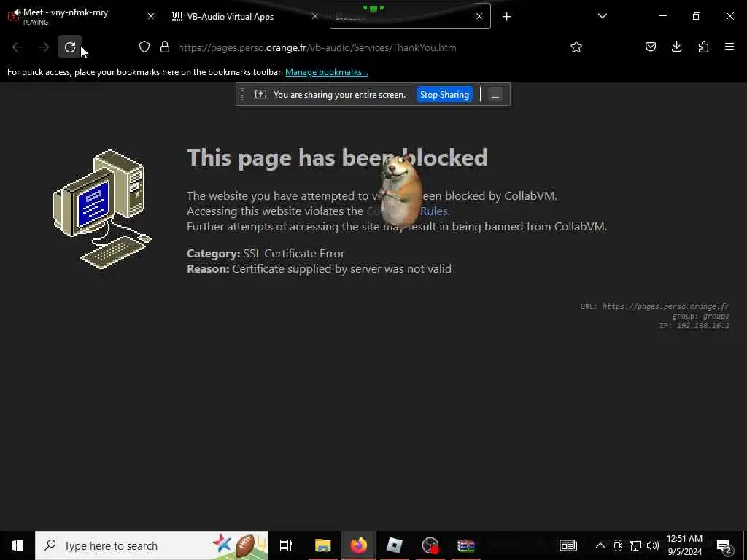Open Firefox application hamburger menu
The height and width of the screenshot is (560, 747).
pyautogui.click(x=729, y=47)
